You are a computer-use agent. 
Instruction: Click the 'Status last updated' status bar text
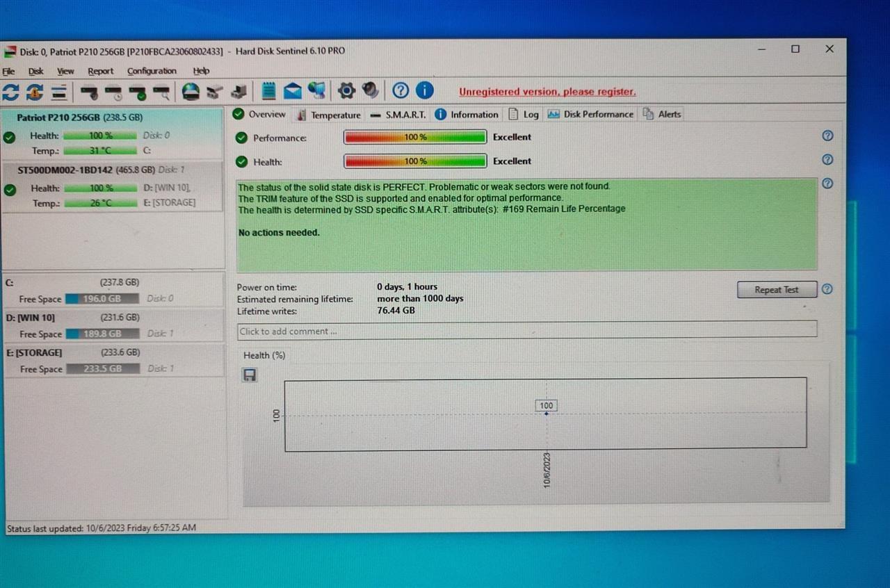102,528
